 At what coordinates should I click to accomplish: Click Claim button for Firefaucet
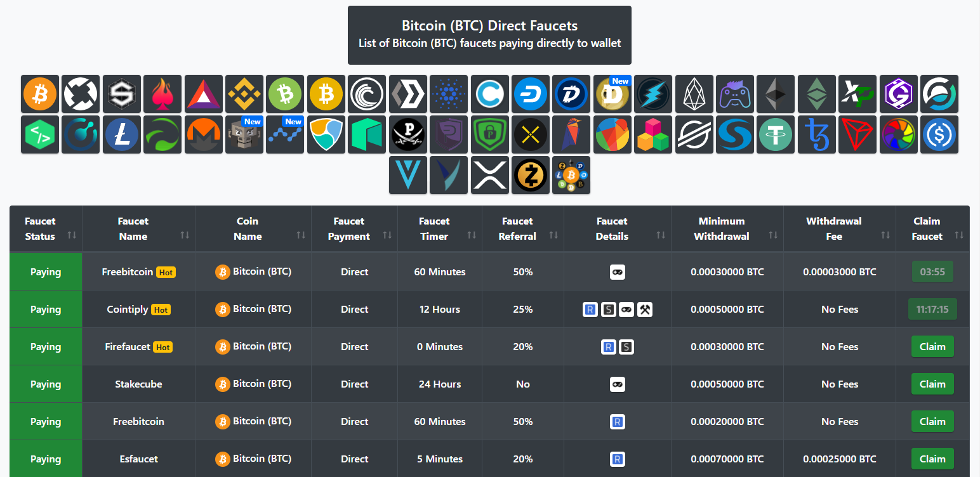(932, 347)
